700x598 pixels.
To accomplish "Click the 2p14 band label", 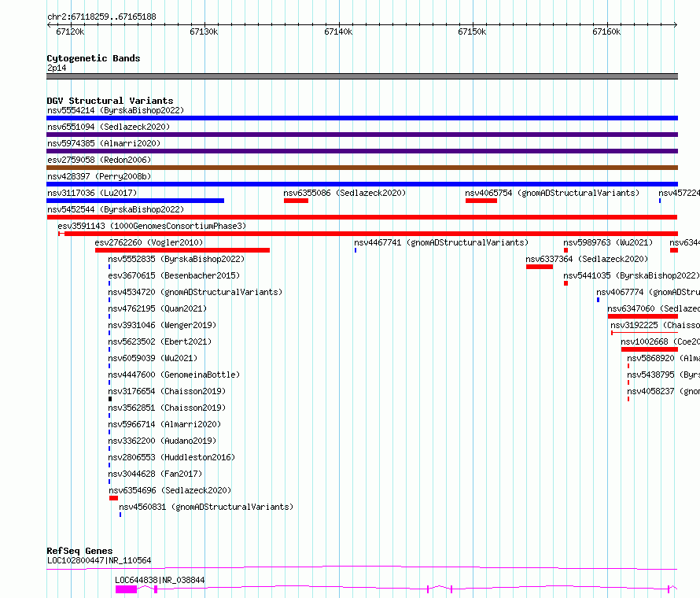I will pyautogui.click(x=57, y=68).
